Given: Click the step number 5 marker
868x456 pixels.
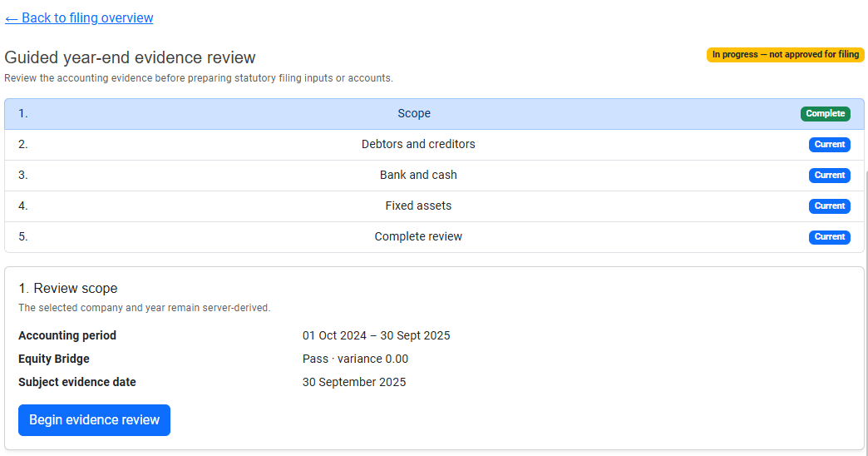Looking at the screenshot, I should point(22,236).
